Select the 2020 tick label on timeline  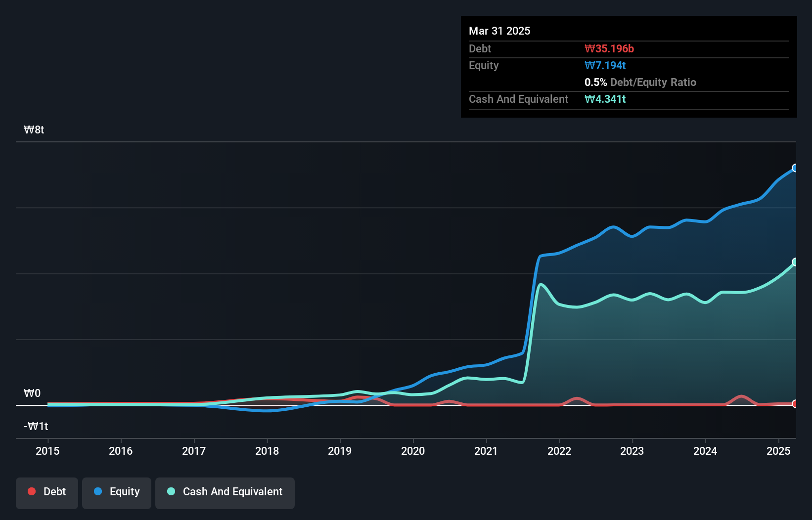[x=413, y=451]
